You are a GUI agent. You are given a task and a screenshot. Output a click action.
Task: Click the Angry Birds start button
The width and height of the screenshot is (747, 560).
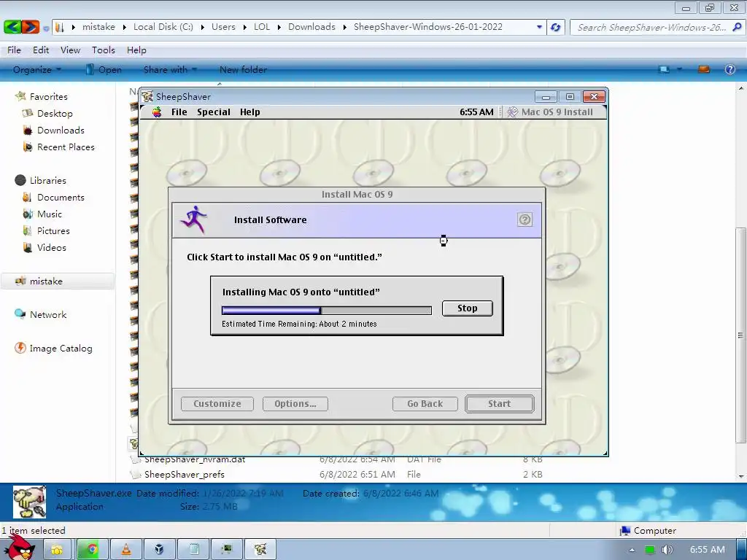pyautogui.click(x=20, y=548)
